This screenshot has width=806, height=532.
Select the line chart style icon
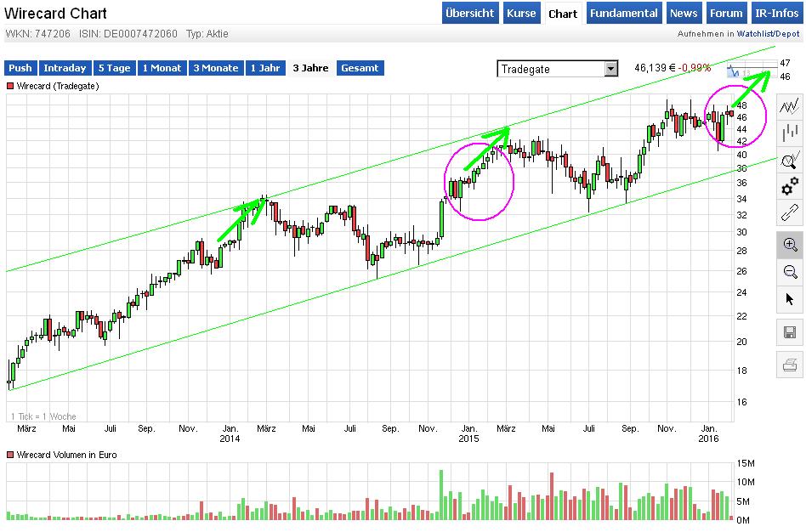tap(790, 105)
